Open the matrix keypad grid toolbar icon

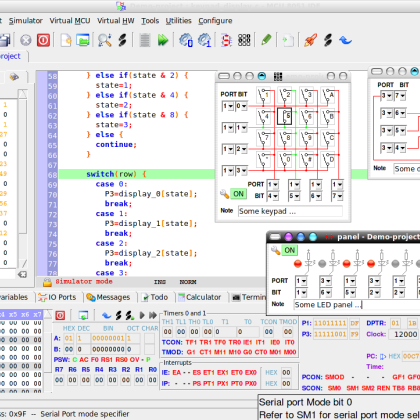pyautogui.click(x=244, y=40)
